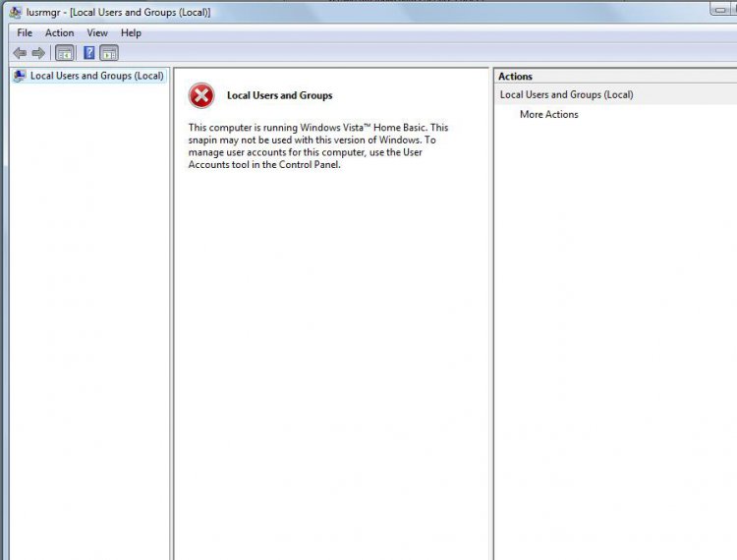Click the red error X icon
The image size is (737, 560).
click(201, 96)
